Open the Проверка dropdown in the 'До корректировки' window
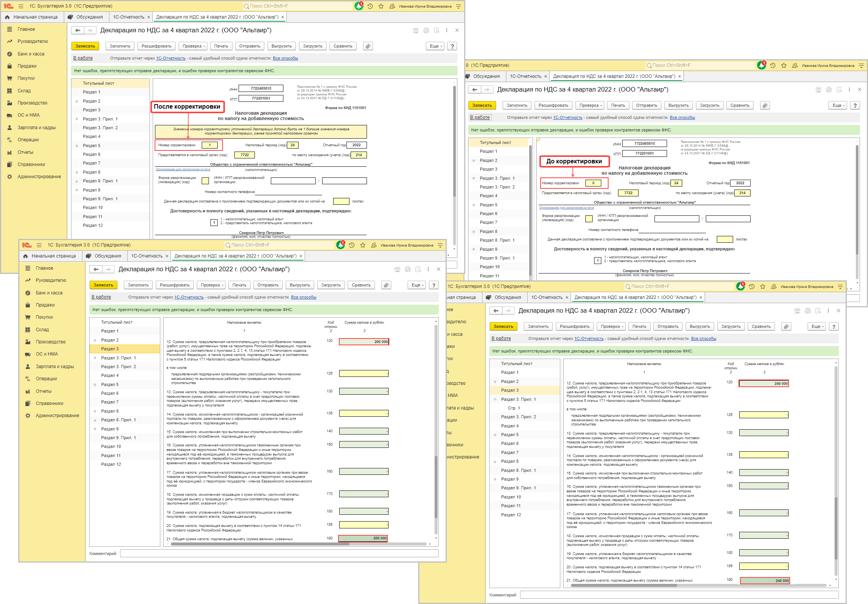 click(x=591, y=105)
